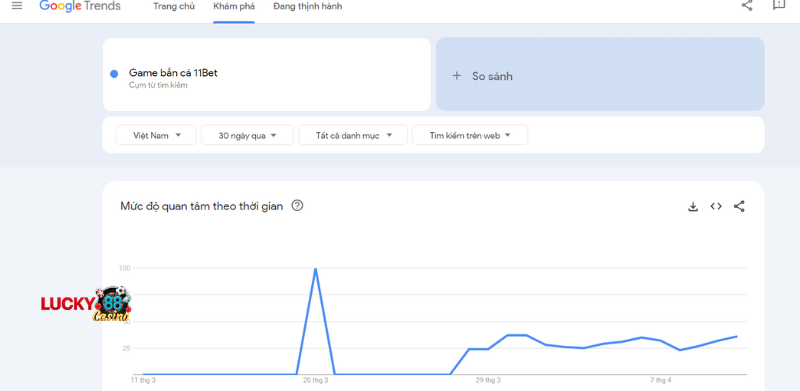Click the '7 thg 4' axis label
This screenshot has width=800, height=391.
[661, 380]
